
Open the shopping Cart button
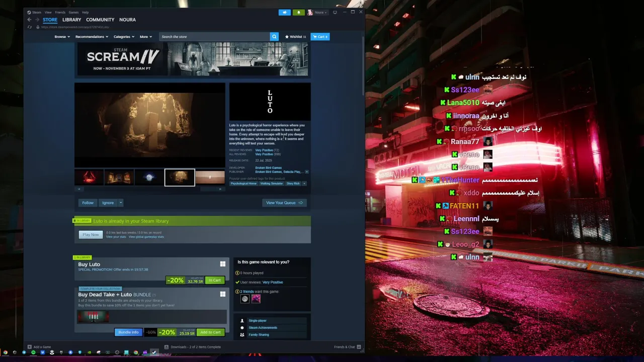[x=320, y=37]
